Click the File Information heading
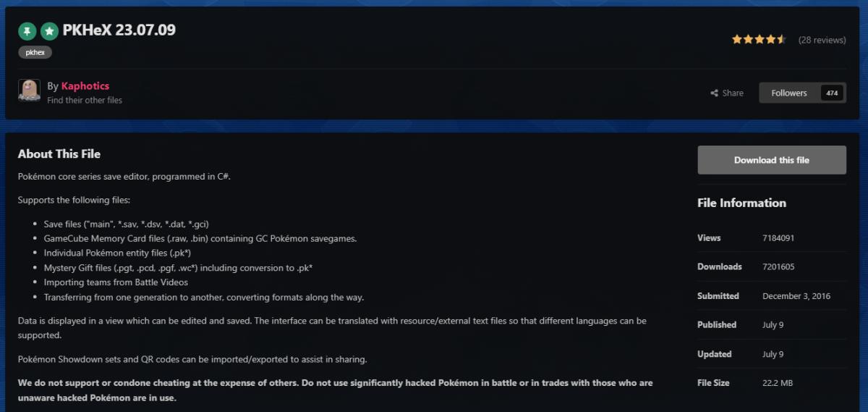The image size is (868, 412). coord(741,203)
